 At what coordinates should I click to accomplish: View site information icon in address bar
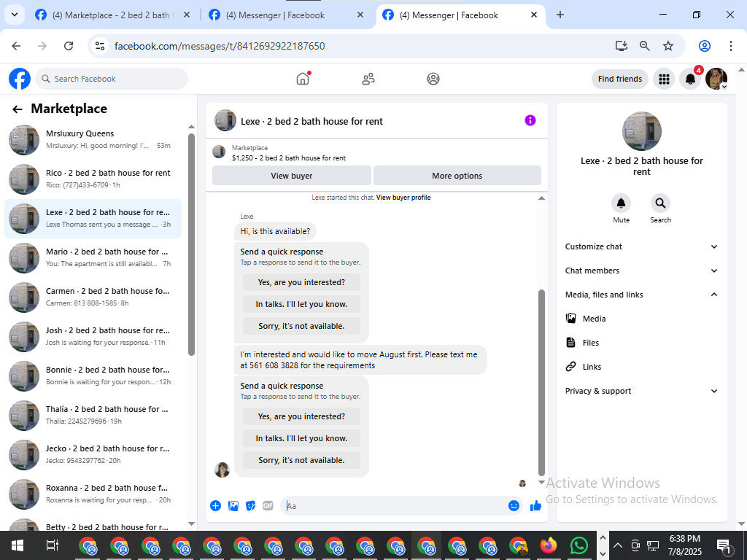99,46
